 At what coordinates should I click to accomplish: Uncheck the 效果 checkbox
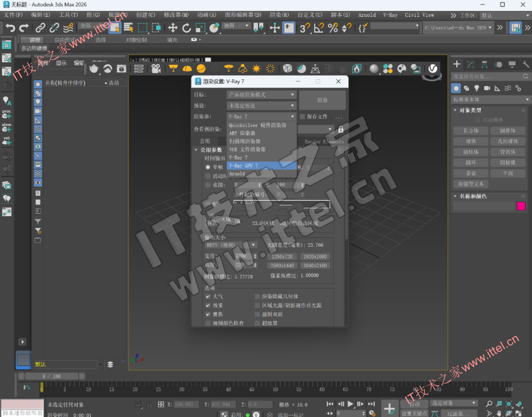(208, 306)
